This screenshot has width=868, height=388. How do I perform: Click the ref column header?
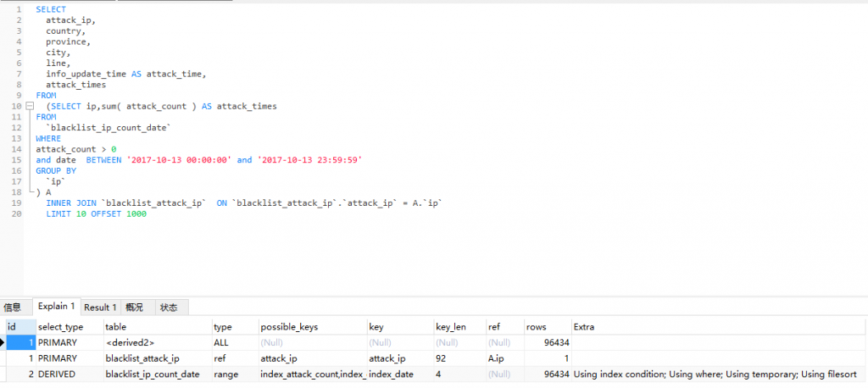[505, 327]
